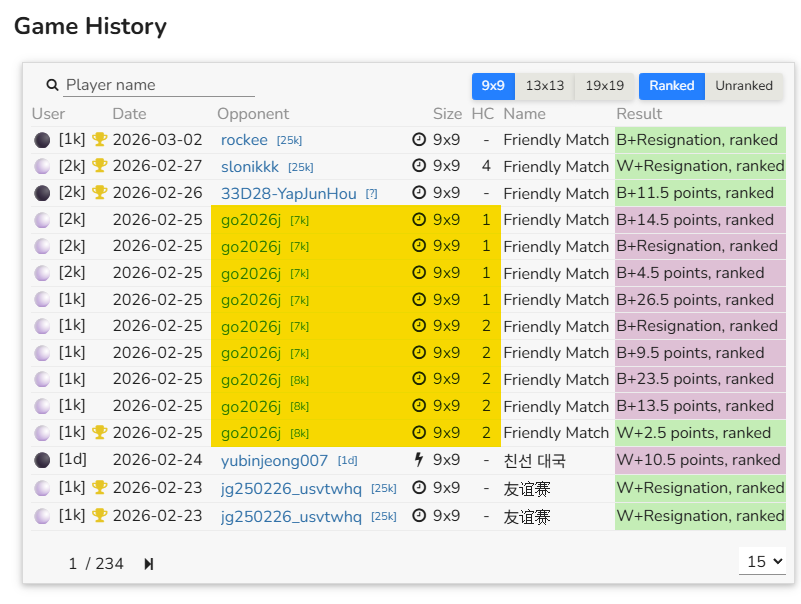Image resolution: width=801 pixels, height=604 pixels.
Task: Toggle the 9x9 board size filter
Action: 493,86
